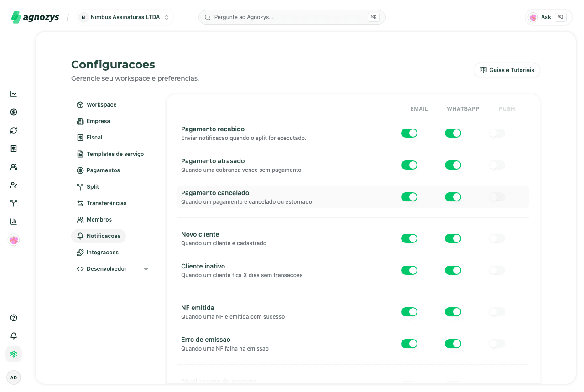The height and width of the screenshot is (392, 584).
Task: Click the pink flower assistant icon in sidebar
Action: click(x=14, y=240)
